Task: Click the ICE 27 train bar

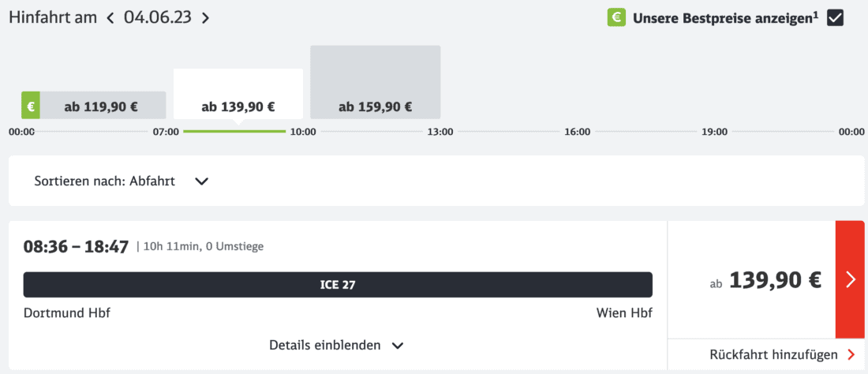Action: (338, 285)
